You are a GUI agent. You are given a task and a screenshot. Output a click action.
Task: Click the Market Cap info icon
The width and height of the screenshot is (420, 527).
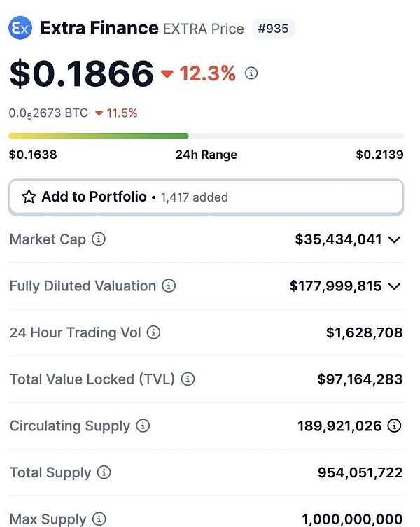click(x=99, y=239)
